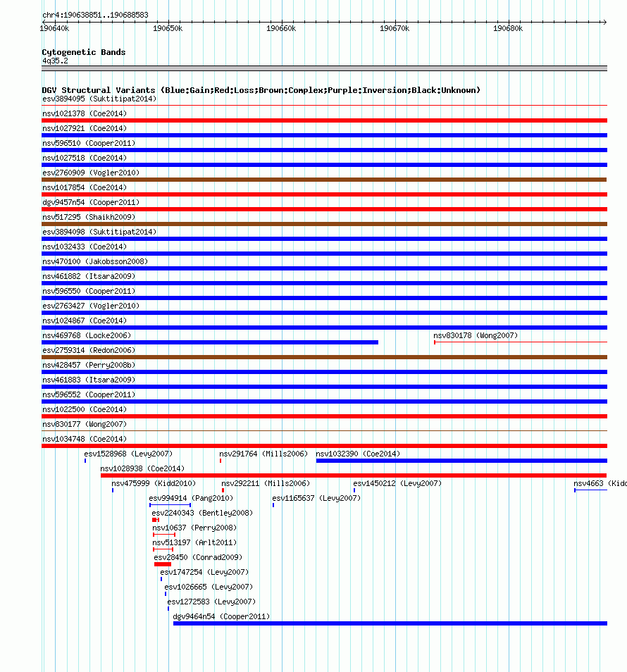Select nsv461883 (Itsara2009) label
This screenshot has height=672, width=627.
coord(89,380)
